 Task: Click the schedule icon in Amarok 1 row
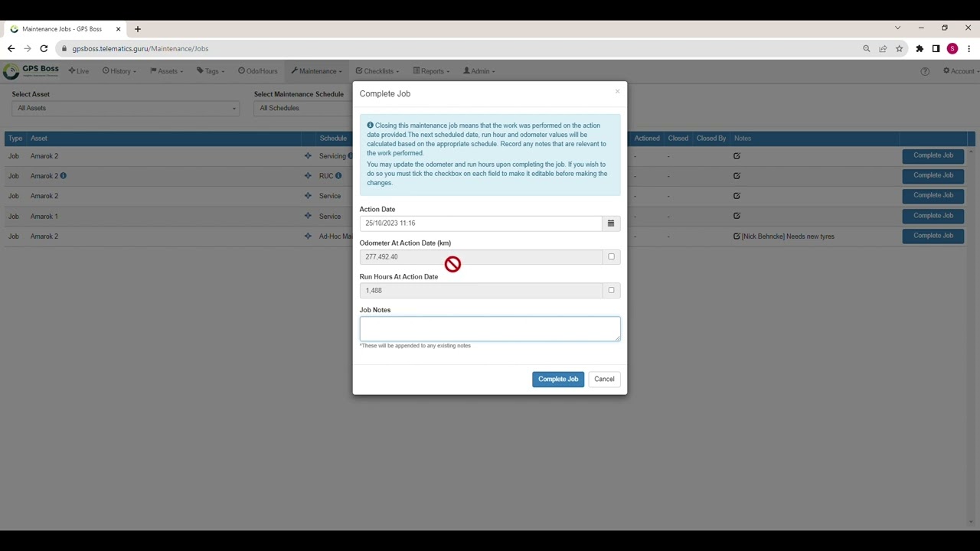[308, 217]
